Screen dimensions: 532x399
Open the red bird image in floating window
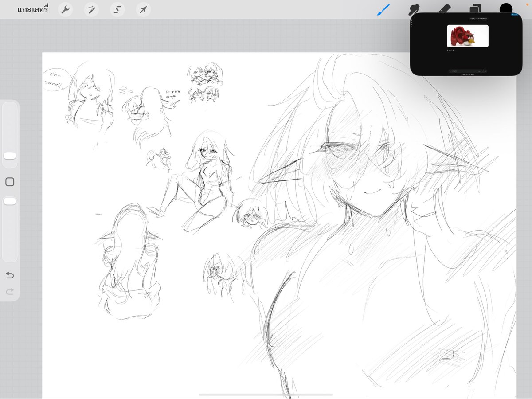pyautogui.click(x=468, y=36)
